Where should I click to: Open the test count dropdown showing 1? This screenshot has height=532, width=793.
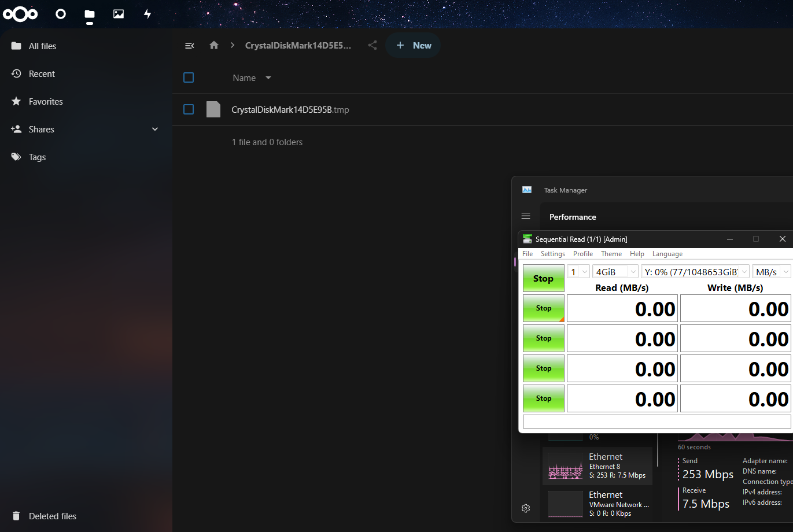(x=578, y=272)
